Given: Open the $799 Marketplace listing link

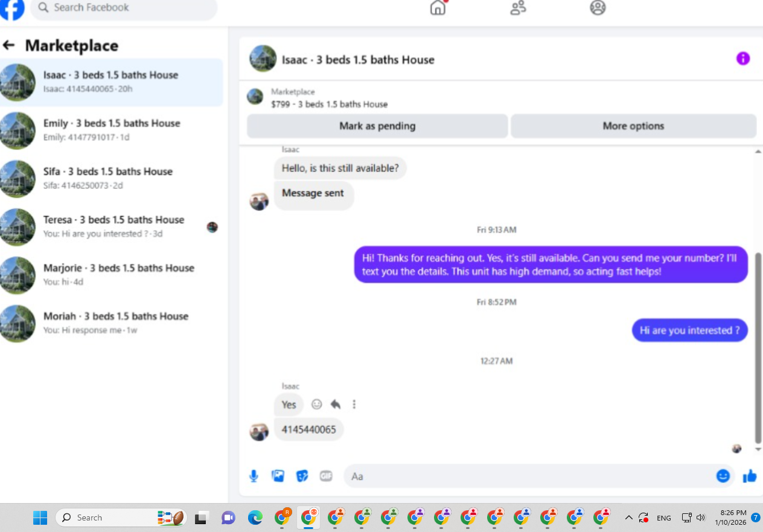Looking at the screenshot, I should point(330,104).
